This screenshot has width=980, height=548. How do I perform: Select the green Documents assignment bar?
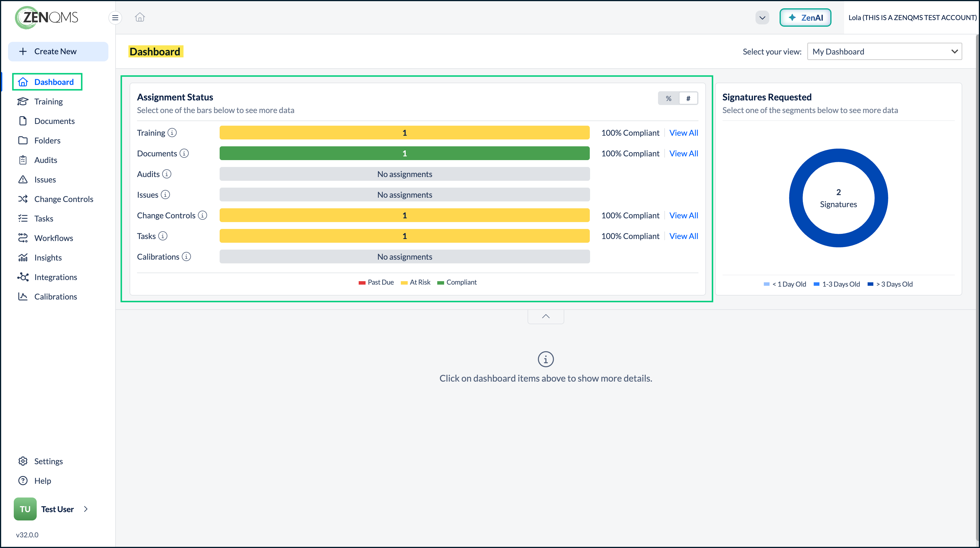pos(404,153)
